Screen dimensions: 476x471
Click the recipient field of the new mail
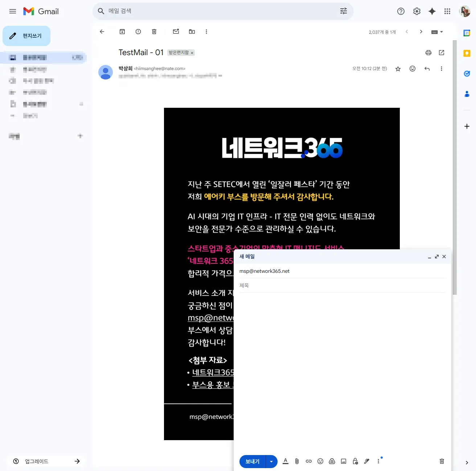[342, 271]
